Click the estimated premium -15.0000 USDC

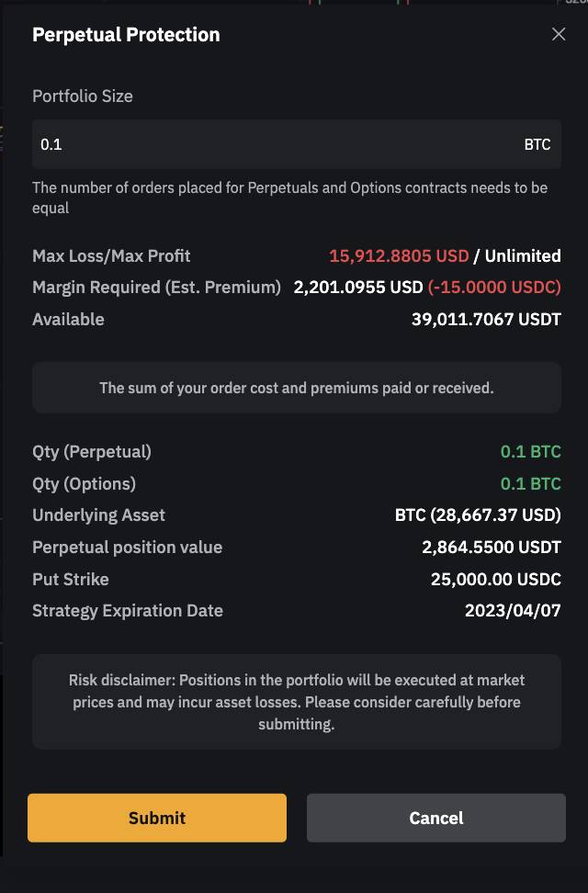[494, 288]
